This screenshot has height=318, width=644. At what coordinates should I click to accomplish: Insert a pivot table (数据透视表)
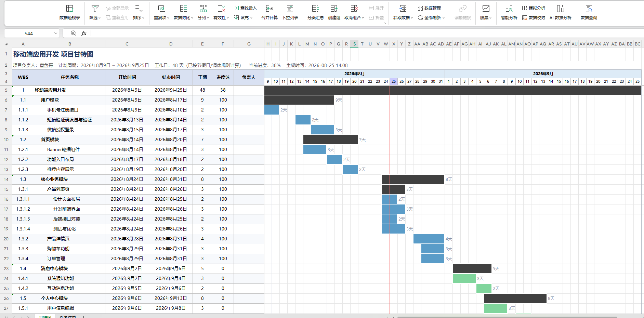(x=70, y=12)
